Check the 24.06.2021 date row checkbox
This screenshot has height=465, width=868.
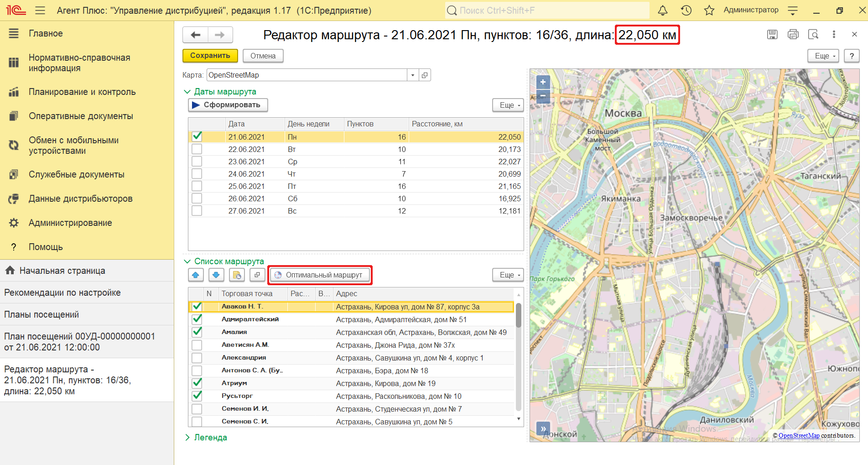197,173
